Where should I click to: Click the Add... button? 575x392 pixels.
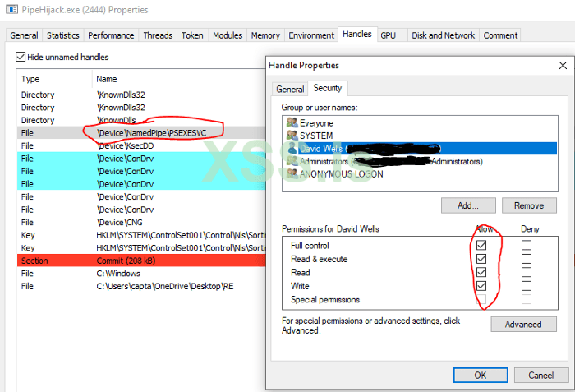pyautogui.click(x=468, y=205)
